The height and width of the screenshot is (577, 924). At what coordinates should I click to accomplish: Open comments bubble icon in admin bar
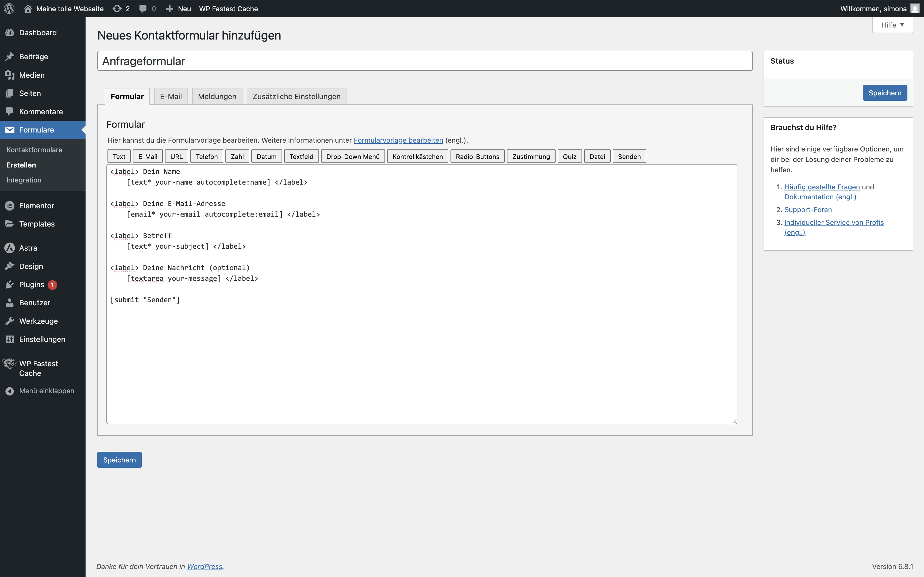coord(143,8)
